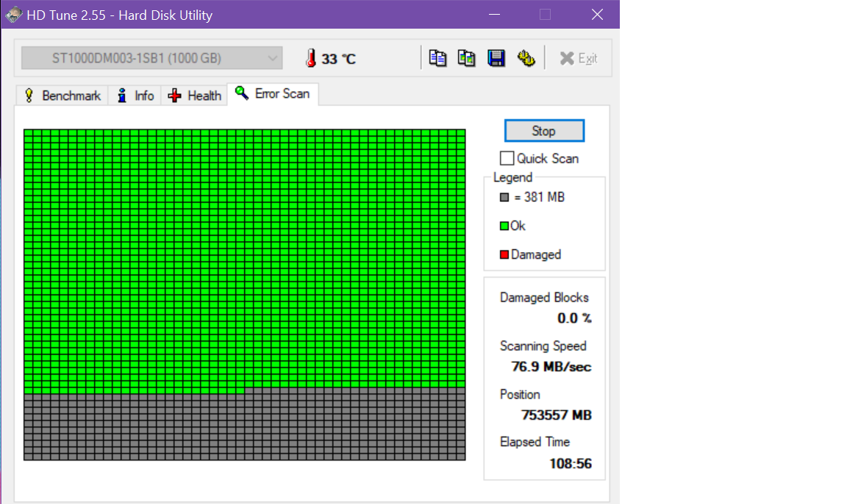Click the 753557 MB position value
847x504 pixels.
[x=557, y=415]
